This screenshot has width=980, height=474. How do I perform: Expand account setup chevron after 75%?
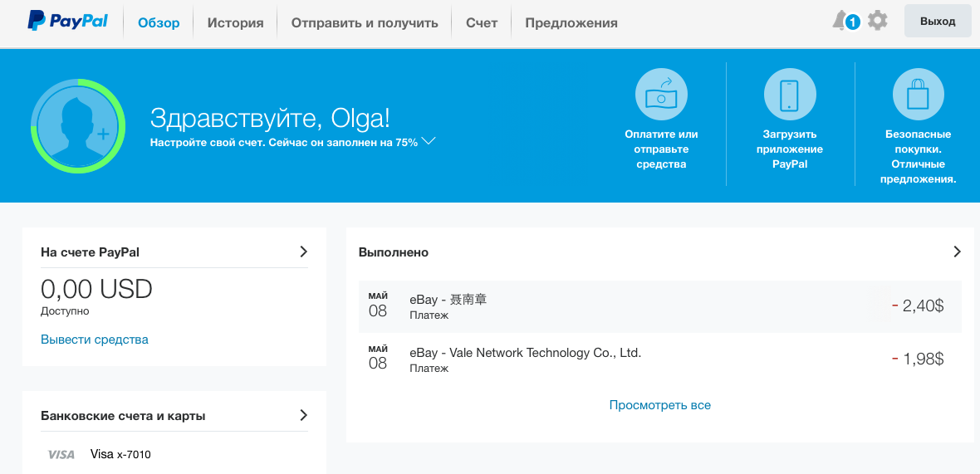click(428, 141)
